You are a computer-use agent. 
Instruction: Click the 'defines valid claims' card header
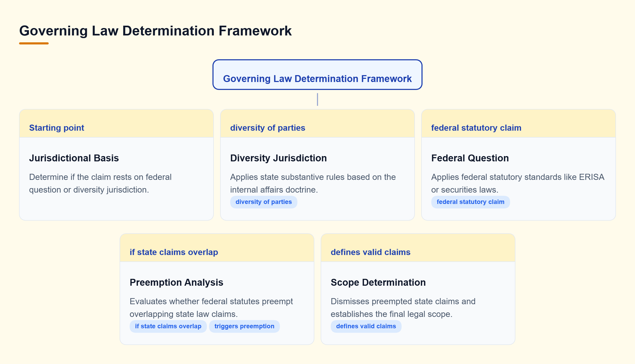418,248
